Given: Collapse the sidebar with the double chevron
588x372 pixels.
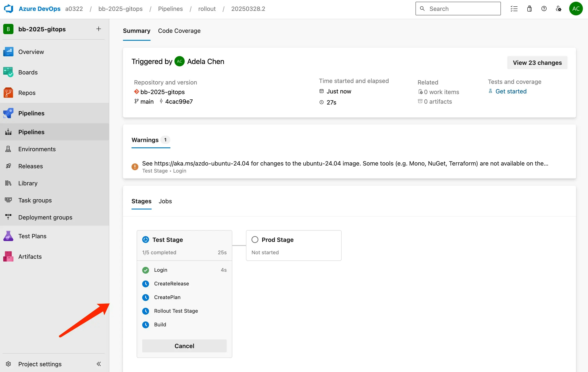Looking at the screenshot, I should 99,364.
